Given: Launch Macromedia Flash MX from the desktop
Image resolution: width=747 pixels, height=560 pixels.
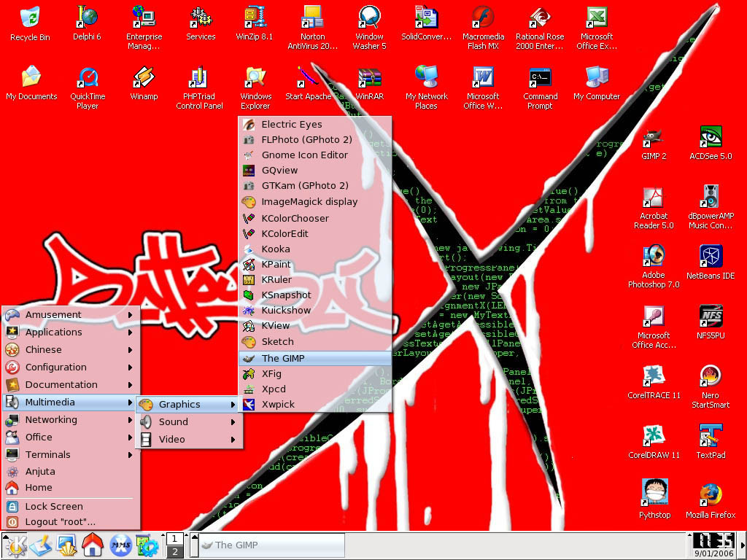Looking at the screenshot, I should 483,28.
